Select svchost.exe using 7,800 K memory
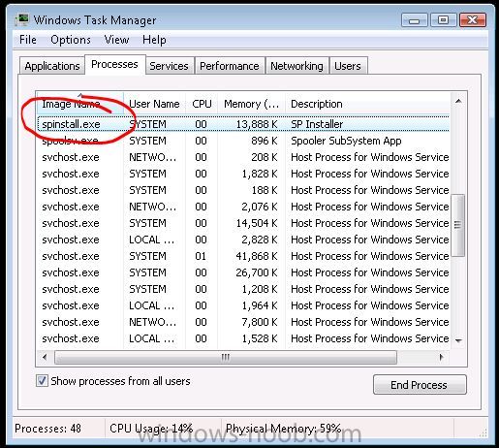The height and width of the screenshot is (448, 499). (243, 322)
